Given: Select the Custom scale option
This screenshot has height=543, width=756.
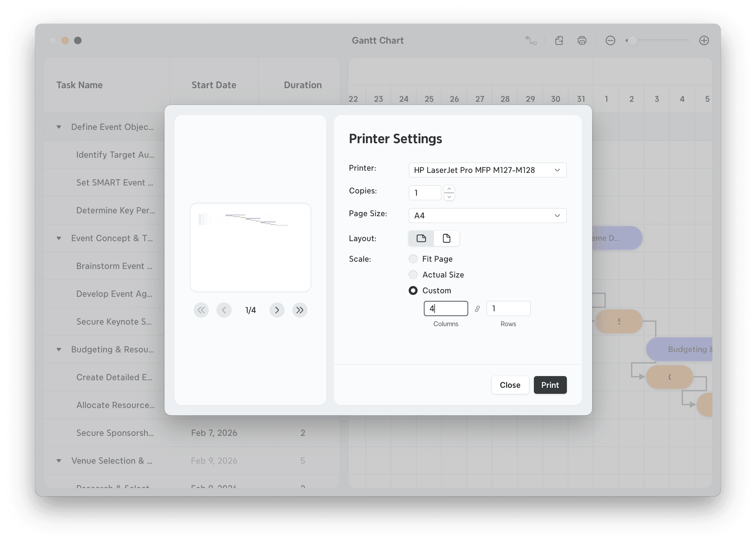Looking at the screenshot, I should (413, 290).
